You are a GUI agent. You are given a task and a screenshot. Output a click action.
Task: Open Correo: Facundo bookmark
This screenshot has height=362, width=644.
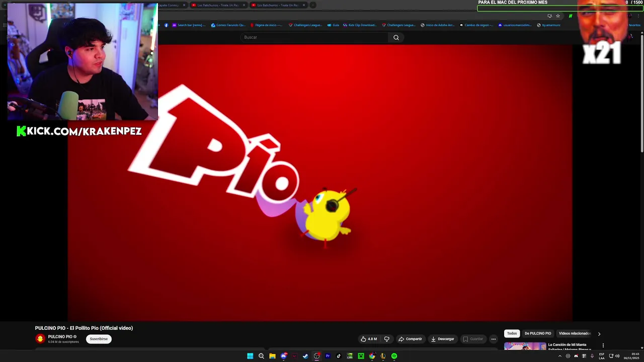click(x=228, y=25)
